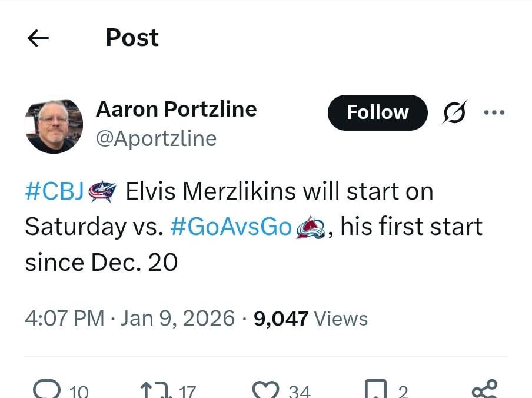Viewport: 532px width, 398px height.
Task: Visit the @Aportzline handle
Action: pyautogui.click(x=157, y=138)
